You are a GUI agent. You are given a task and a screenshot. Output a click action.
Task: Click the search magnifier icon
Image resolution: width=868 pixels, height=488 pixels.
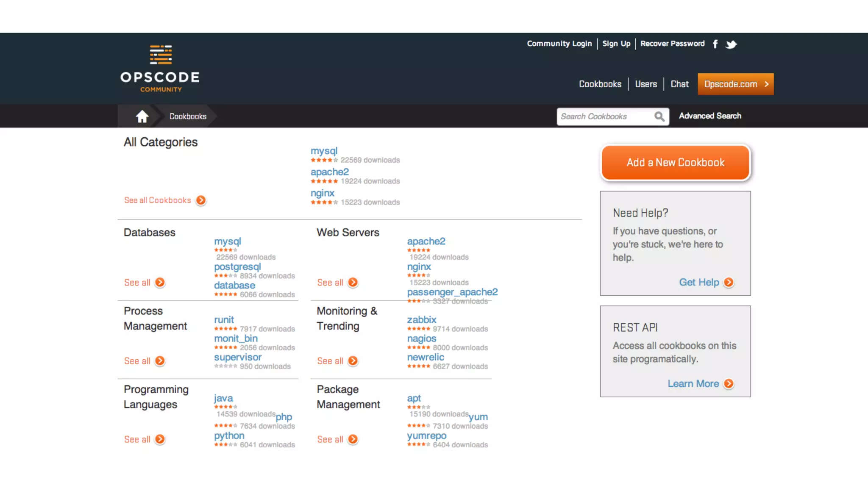(659, 116)
